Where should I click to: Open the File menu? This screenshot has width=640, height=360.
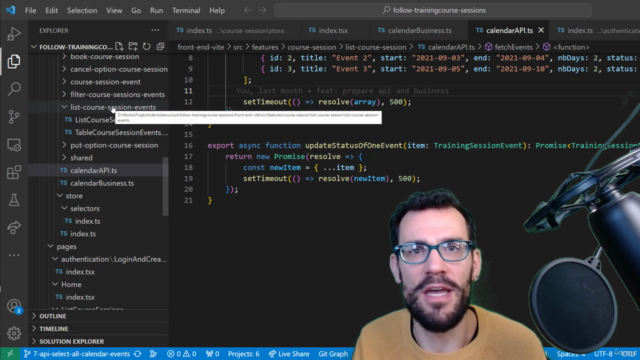click(31, 10)
